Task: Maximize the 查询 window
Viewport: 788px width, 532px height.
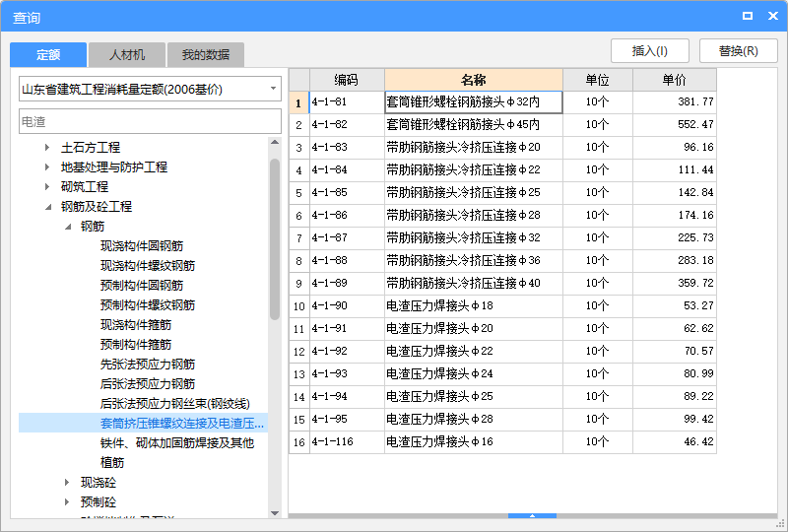Action: click(x=748, y=16)
